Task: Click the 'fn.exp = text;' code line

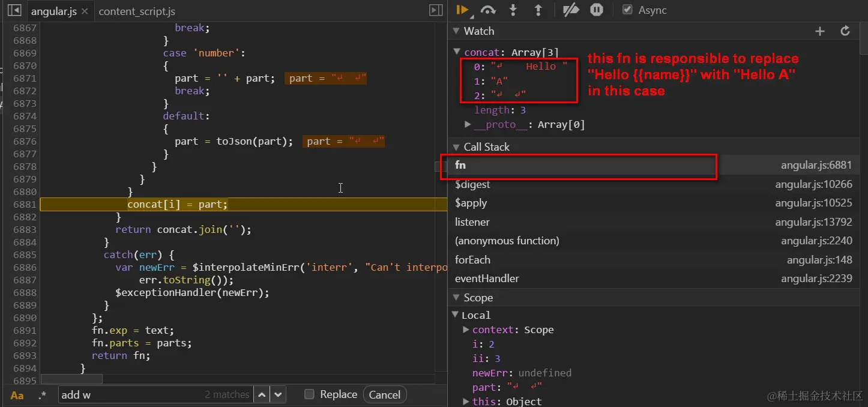Action: pos(133,330)
